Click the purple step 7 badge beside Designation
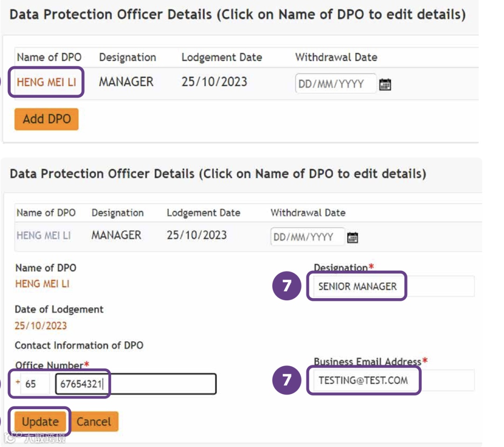504x447 pixels. point(287,285)
